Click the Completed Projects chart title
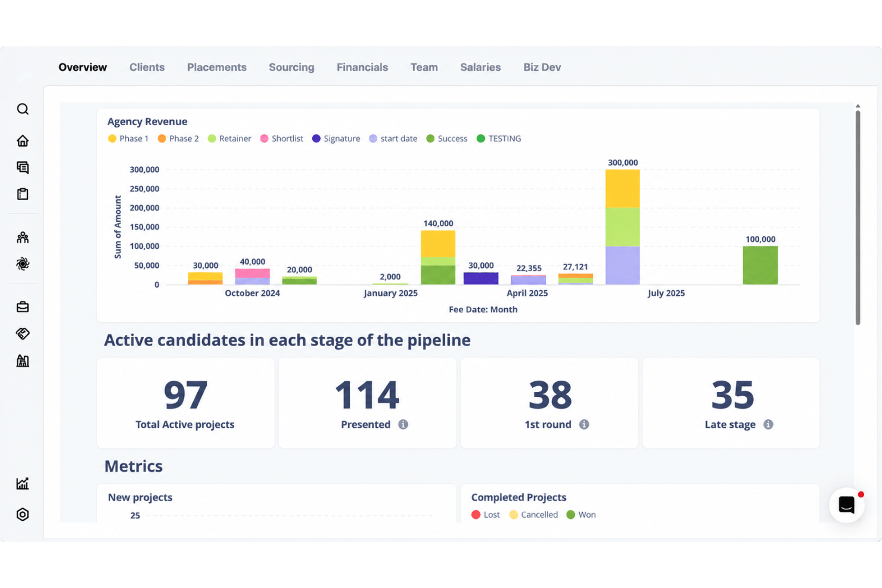 click(519, 497)
